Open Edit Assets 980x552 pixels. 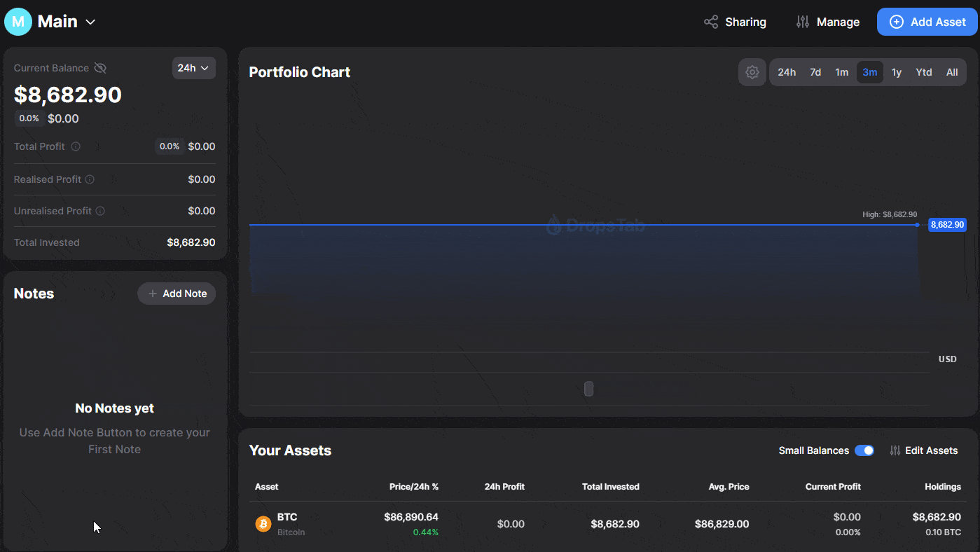(924, 450)
